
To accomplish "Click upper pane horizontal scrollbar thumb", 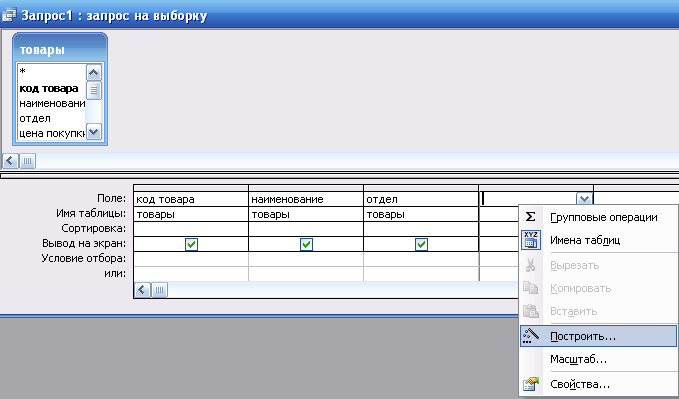I will pos(27,161).
